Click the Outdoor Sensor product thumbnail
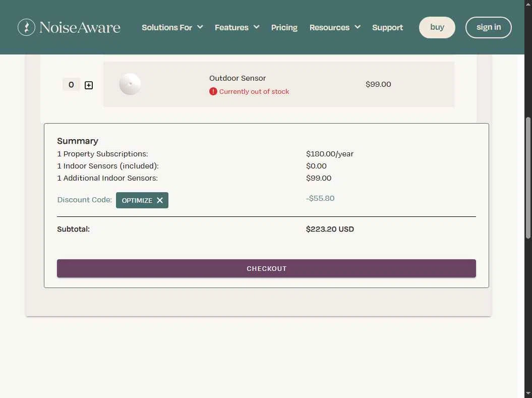This screenshot has height=398, width=532. 130,84
